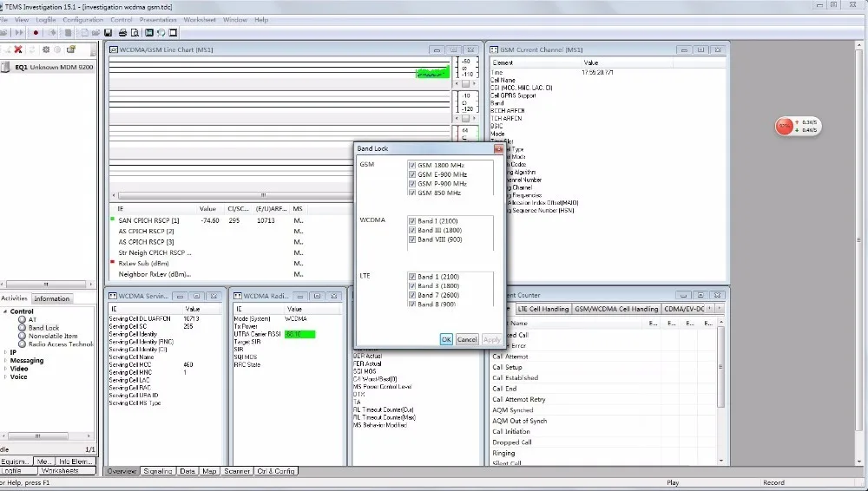Uncheck GSM E-900 MHz checkbox
Viewport: 868px width, 491px height.
pos(411,174)
